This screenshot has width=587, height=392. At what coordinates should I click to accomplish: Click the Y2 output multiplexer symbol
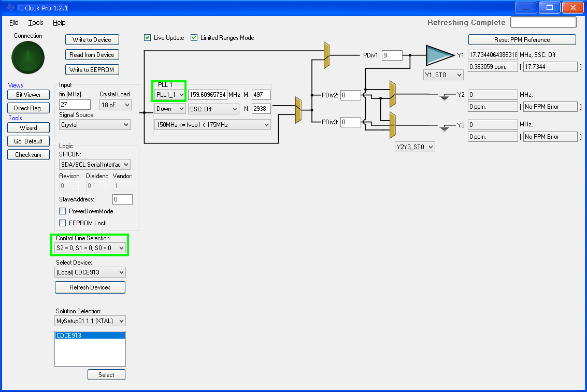[x=392, y=94]
